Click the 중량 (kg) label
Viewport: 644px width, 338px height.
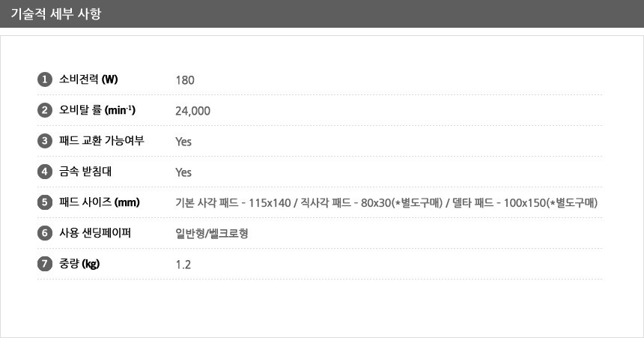click(x=79, y=264)
